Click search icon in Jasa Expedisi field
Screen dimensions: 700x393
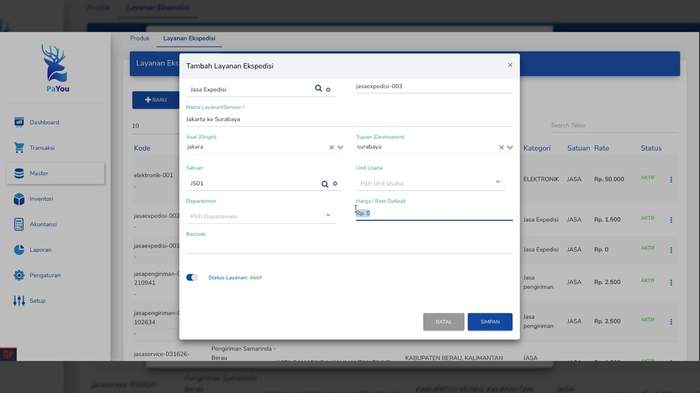coord(318,88)
